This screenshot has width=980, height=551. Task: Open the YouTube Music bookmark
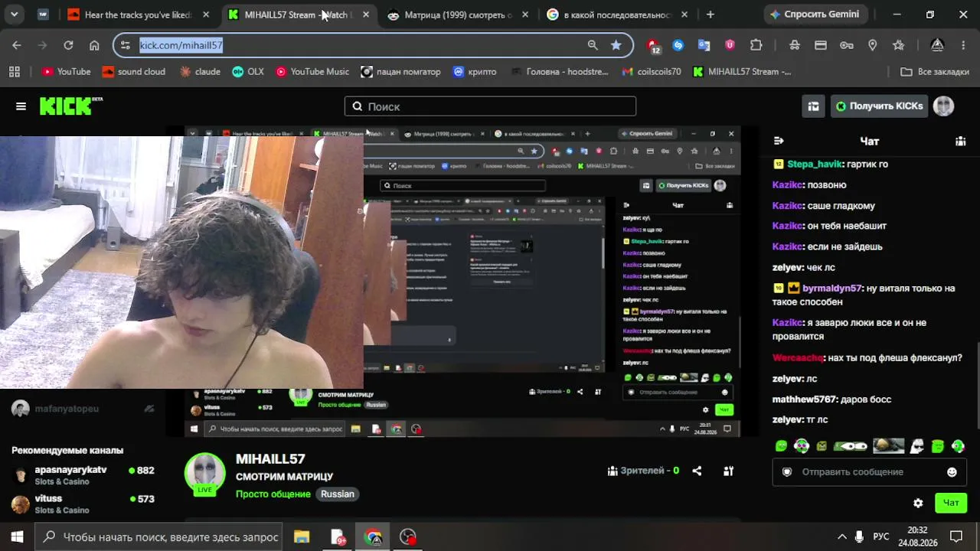click(312, 72)
